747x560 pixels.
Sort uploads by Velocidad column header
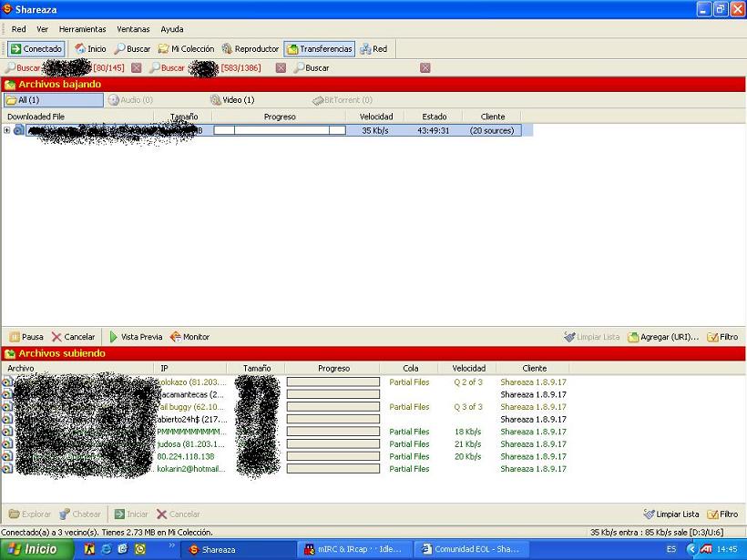[x=467, y=368]
